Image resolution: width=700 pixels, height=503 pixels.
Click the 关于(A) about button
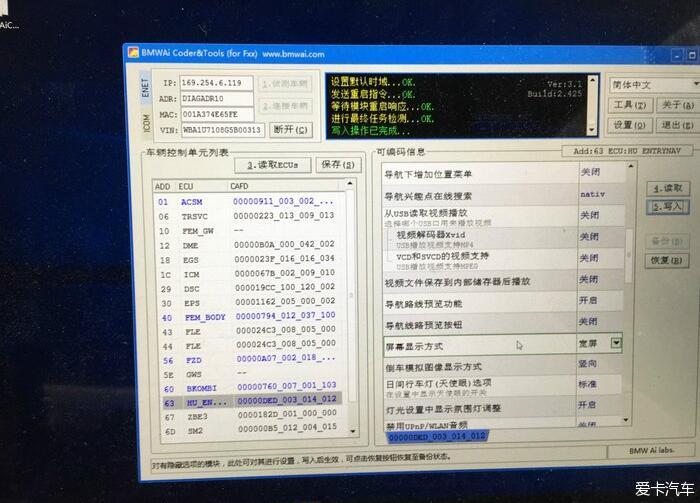(x=677, y=105)
